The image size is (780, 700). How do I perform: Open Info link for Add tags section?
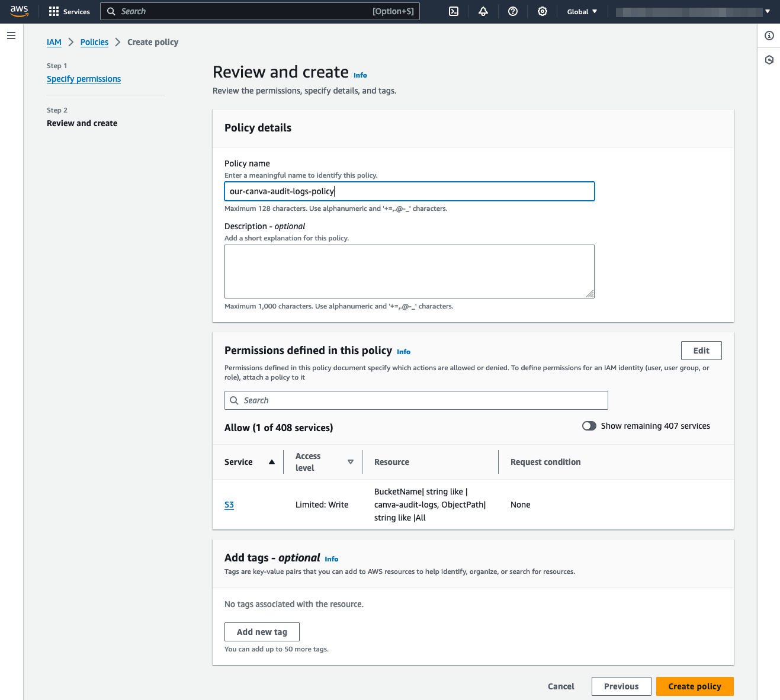point(331,559)
